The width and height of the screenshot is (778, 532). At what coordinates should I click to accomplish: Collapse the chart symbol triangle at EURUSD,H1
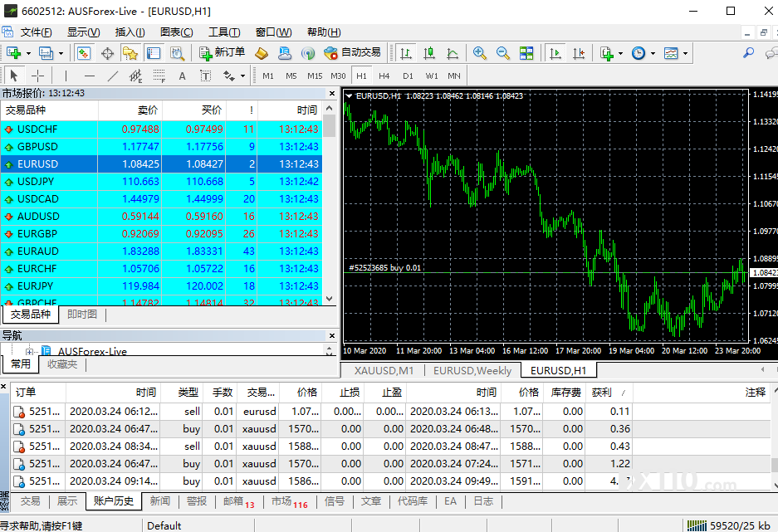(350, 95)
